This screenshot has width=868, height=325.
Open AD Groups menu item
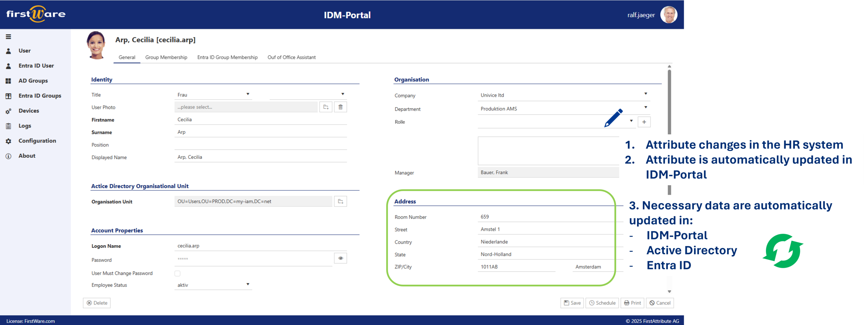coord(33,81)
